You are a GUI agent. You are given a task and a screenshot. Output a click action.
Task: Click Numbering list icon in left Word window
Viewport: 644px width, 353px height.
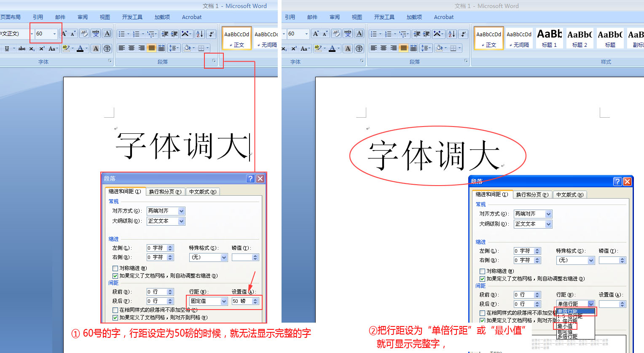[136, 34]
